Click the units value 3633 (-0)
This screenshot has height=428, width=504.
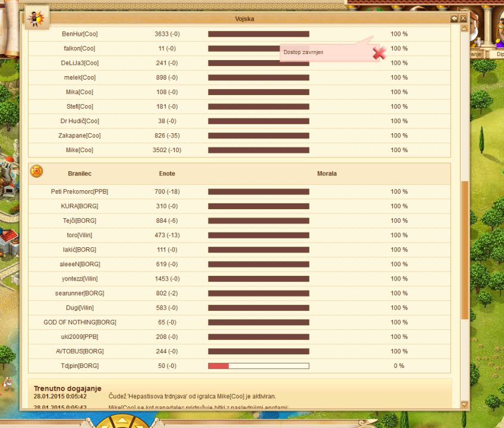coord(167,34)
